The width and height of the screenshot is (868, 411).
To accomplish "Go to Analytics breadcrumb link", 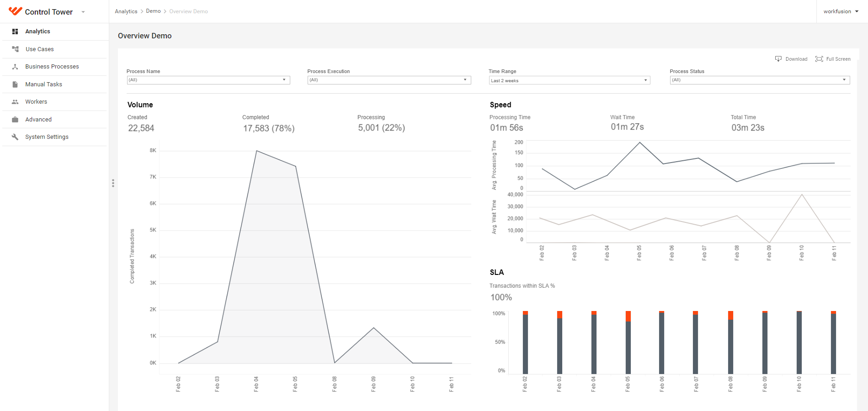I will pos(126,11).
